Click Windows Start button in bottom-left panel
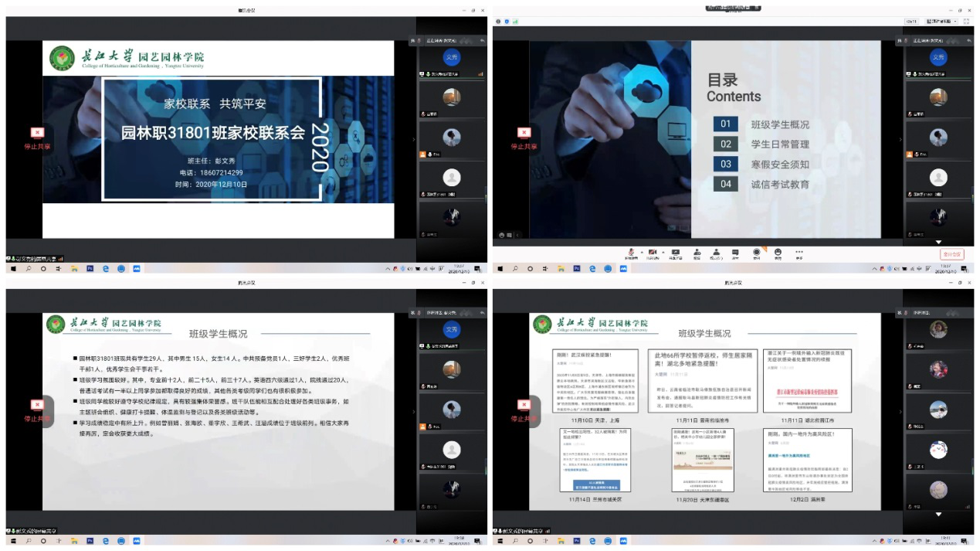This screenshot has width=980, height=551. [x=13, y=541]
